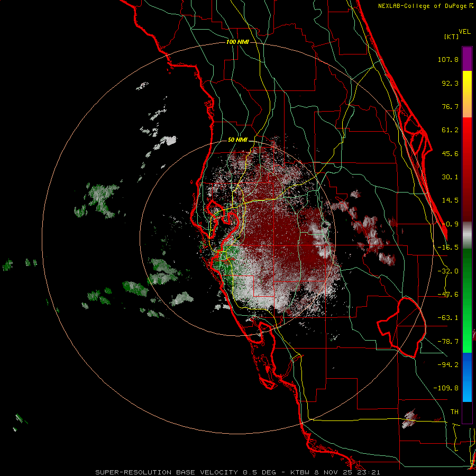Select the 107.8 legend value
The height and width of the screenshot is (476, 476).
tap(448, 59)
